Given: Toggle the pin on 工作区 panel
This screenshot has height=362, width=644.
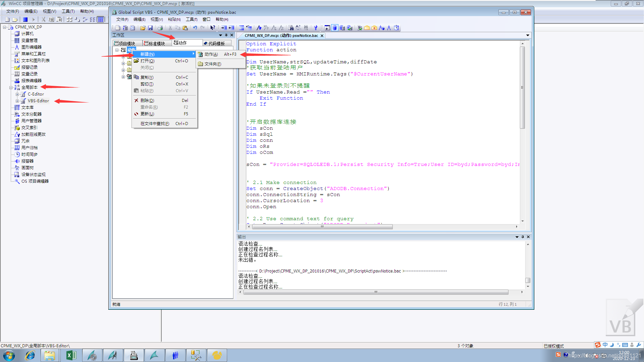Looking at the screenshot, I should 226,35.
